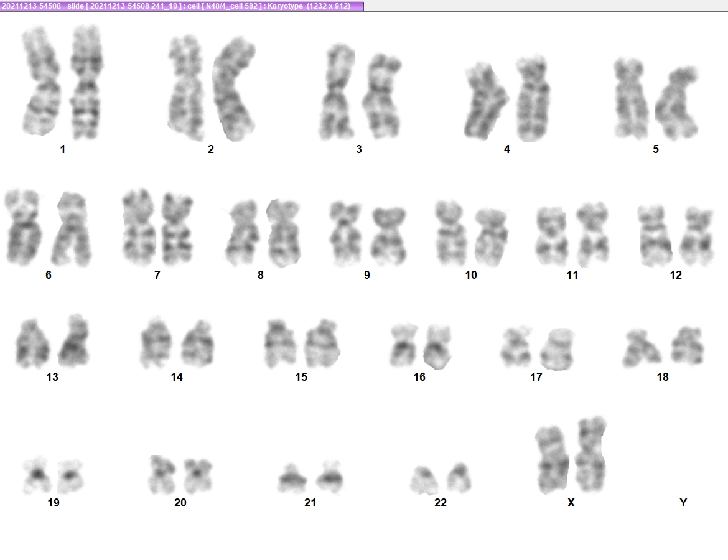The height and width of the screenshot is (560, 728).
Task: Pick the left homolog of chromosome 15
Action: tap(281, 343)
